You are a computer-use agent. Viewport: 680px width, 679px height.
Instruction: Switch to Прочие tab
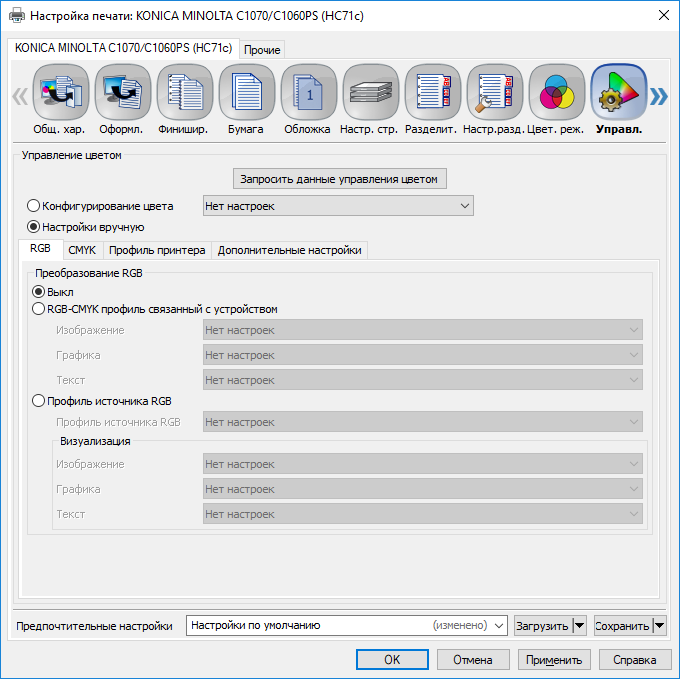[x=262, y=50]
